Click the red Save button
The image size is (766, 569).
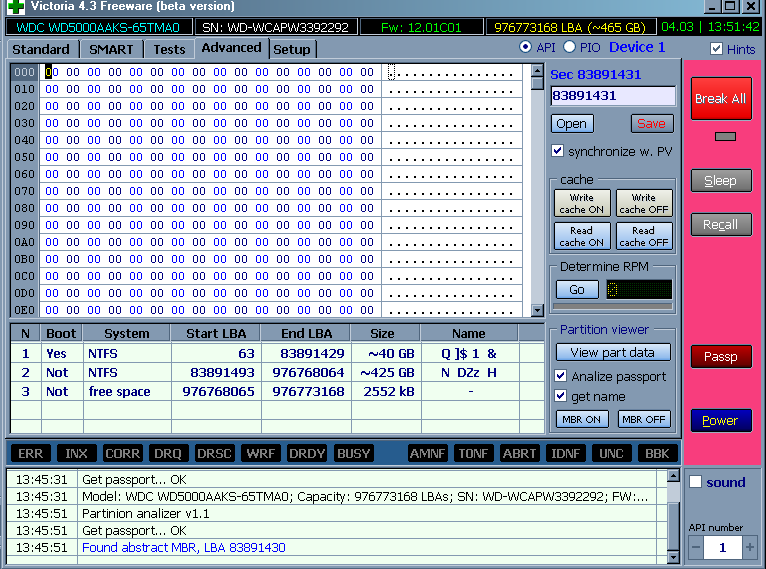(x=652, y=124)
